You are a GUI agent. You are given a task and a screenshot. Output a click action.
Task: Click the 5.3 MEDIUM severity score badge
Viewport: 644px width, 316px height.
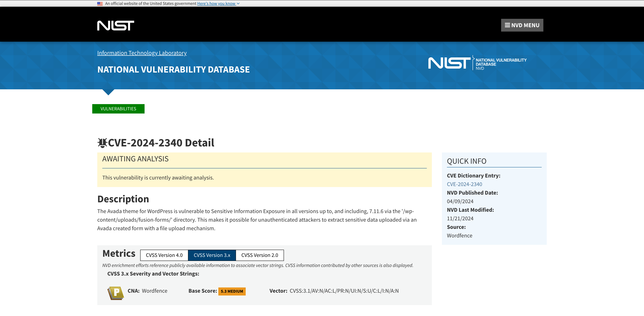231,291
